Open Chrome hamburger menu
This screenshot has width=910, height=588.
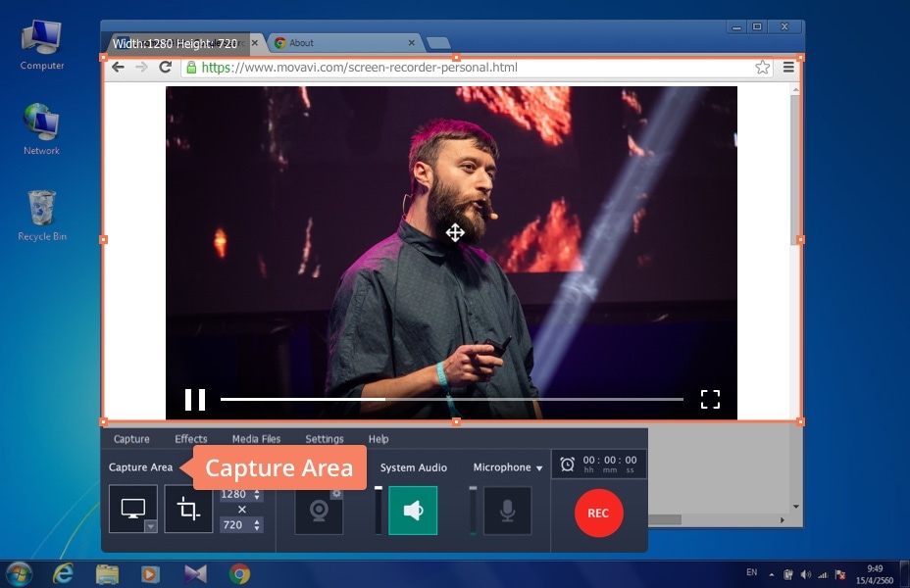(x=788, y=68)
